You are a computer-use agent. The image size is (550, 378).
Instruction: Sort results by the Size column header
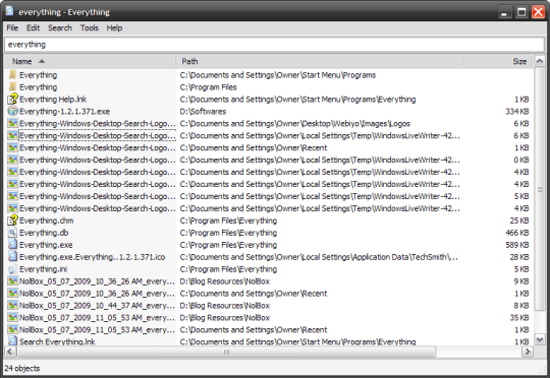click(x=498, y=61)
